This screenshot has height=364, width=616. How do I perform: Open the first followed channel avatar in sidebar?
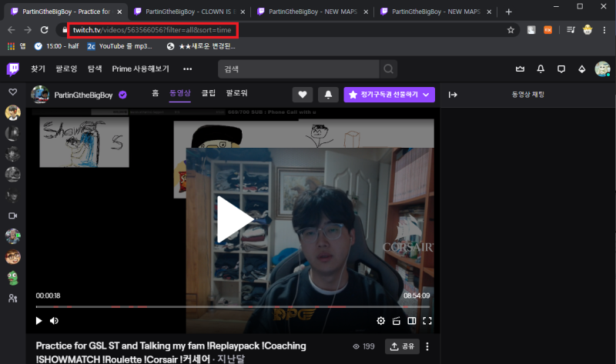pyautogui.click(x=12, y=112)
